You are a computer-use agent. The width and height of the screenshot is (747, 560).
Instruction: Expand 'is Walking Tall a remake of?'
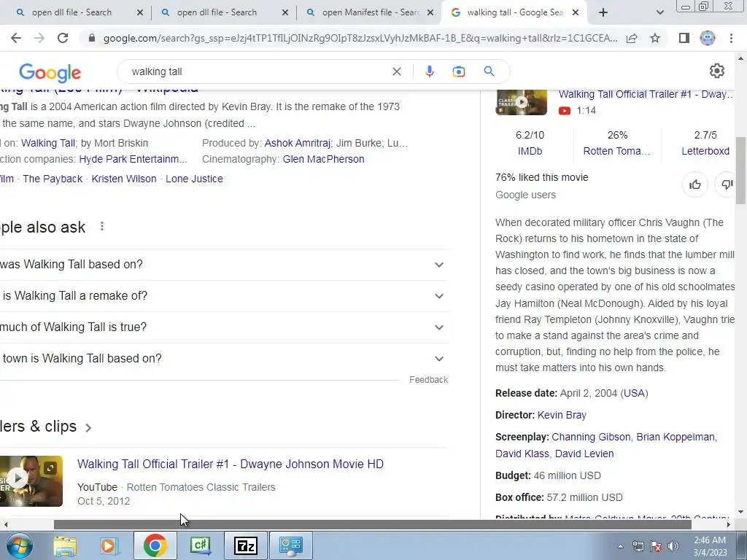pyautogui.click(x=223, y=296)
